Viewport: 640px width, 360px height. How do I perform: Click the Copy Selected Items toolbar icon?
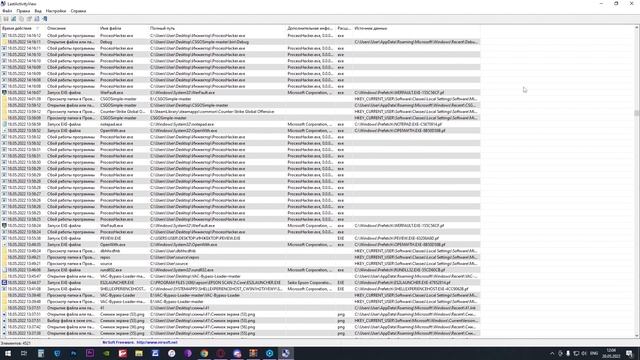tap(21, 19)
